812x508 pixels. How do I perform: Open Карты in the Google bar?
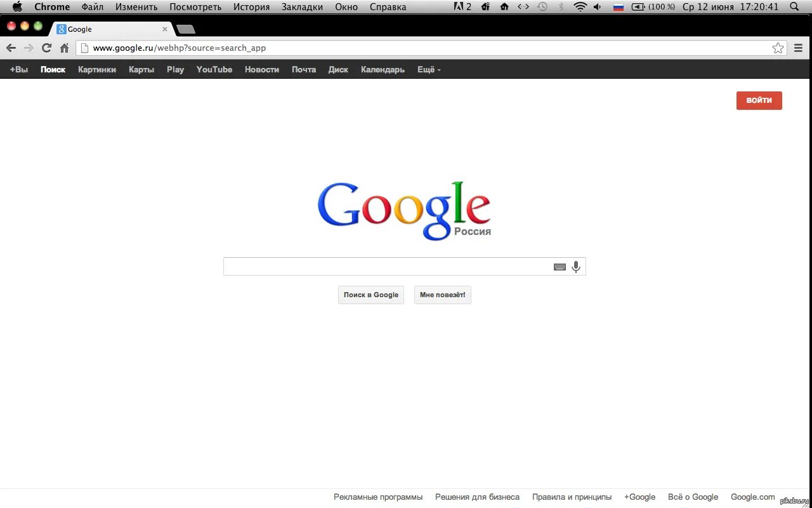[x=141, y=70]
